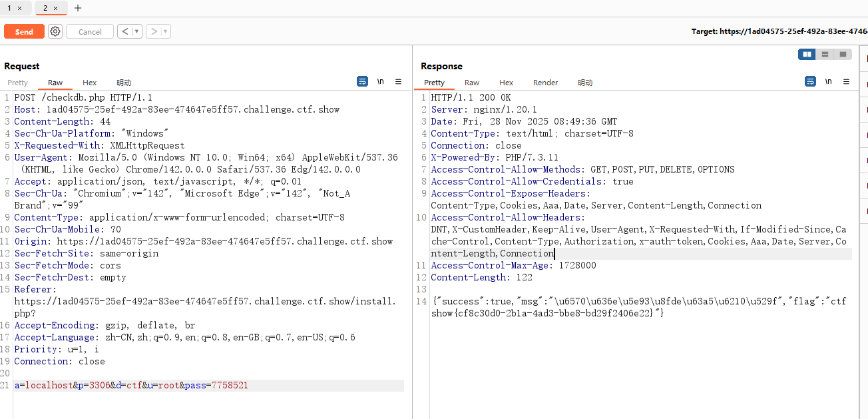Viewport: 868px width, 419px height.
Task: Open the Request Pretty view tab
Action: 18,83
